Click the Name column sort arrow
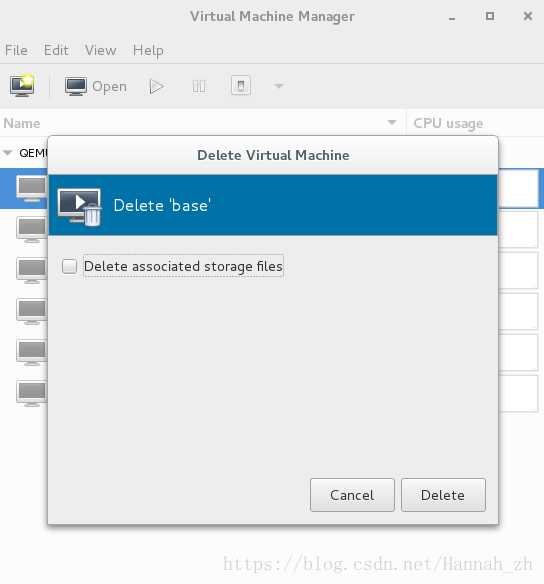The height and width of the screenshot is (584, 544). click(392, 122)
